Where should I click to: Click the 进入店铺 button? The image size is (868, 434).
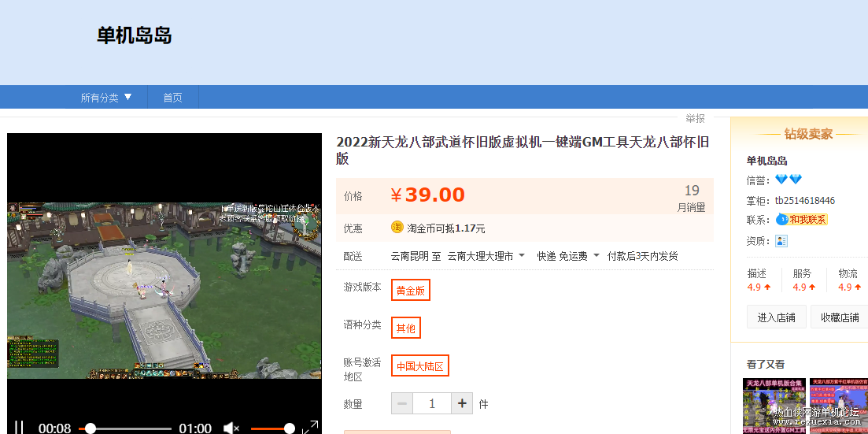coord(776,317)
